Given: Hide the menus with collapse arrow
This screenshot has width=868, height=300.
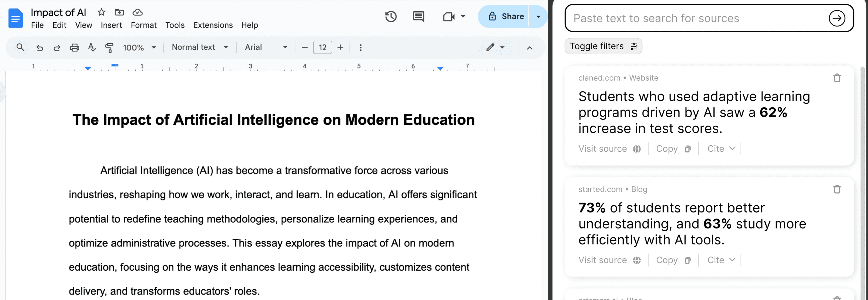Looking at the screenshot, I should (x=530, y=48).
